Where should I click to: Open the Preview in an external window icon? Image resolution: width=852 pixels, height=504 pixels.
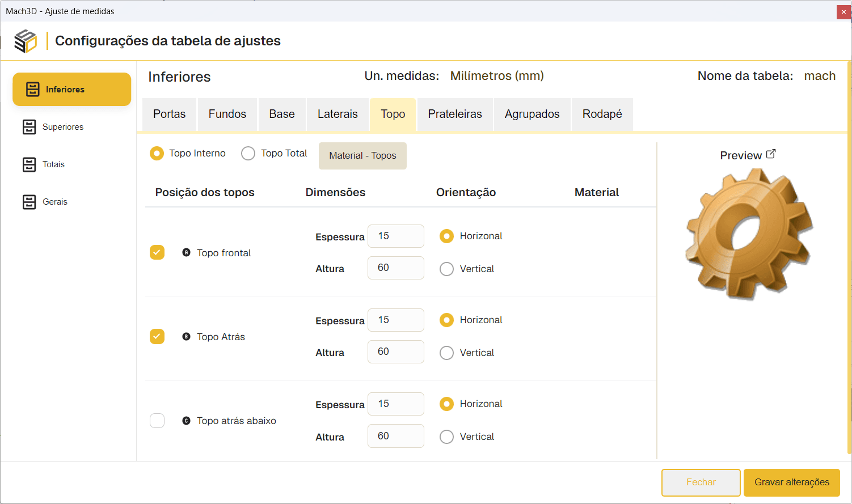[770, 154]
